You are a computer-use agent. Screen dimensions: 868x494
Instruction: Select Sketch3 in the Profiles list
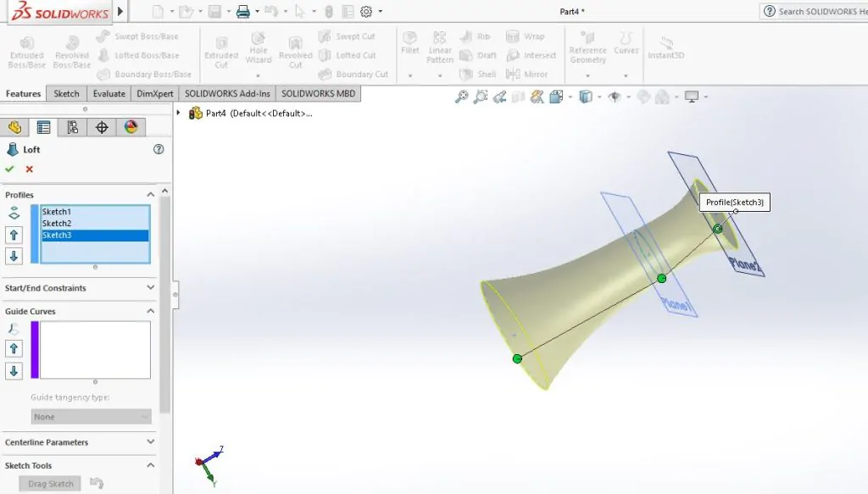[x=95, y=235]
